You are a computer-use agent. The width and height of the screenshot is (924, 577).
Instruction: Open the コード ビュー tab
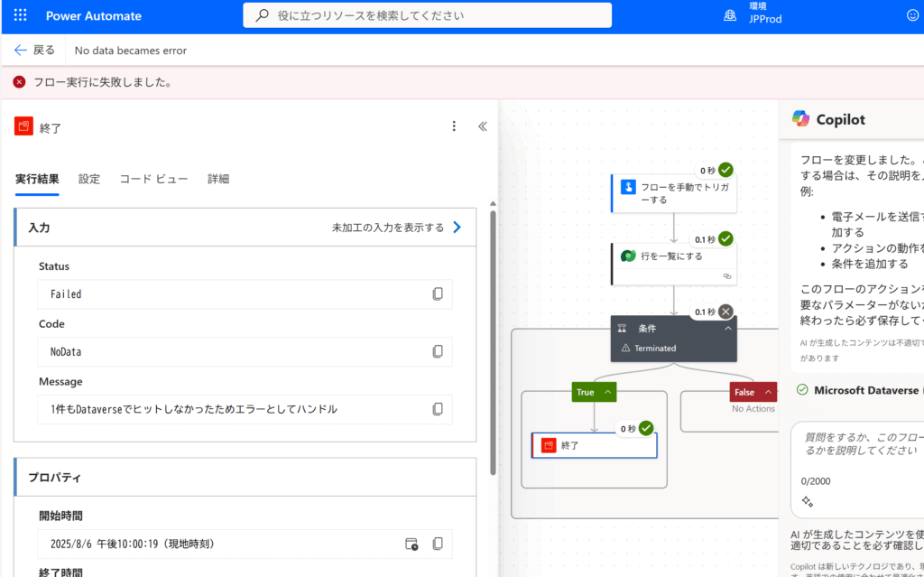[x=153, y=179]
